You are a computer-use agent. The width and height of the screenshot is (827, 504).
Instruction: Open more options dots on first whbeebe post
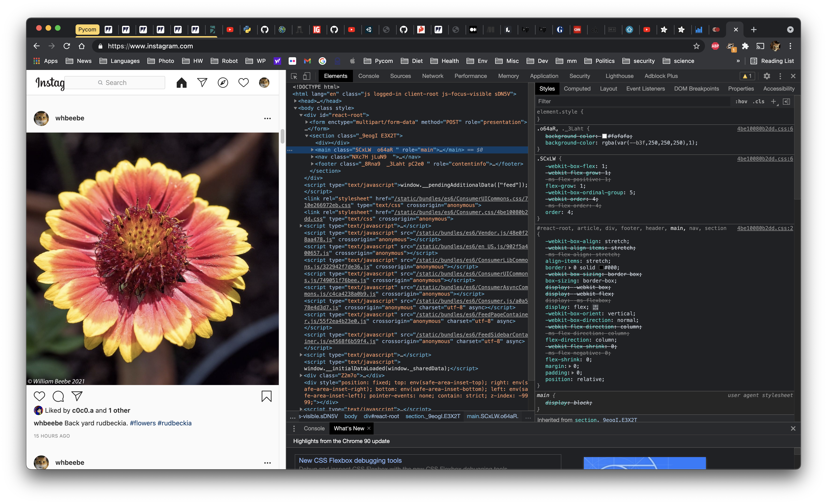pyautogui.click(x=268, y=118)
